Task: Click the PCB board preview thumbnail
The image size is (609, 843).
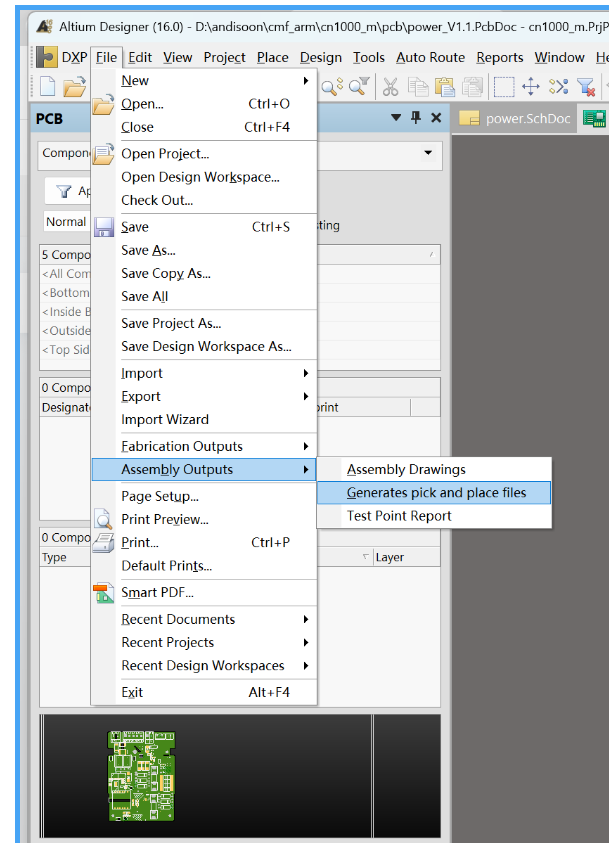Action: coord(141,776)
